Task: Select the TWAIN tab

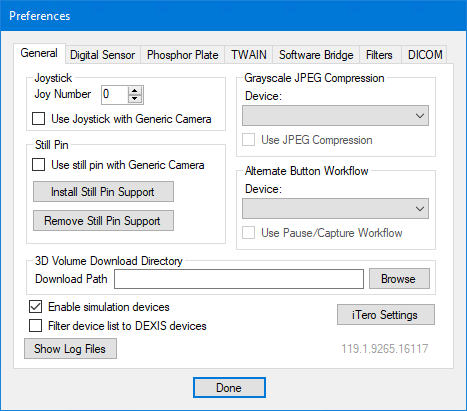Action: [x=249, y=55]
